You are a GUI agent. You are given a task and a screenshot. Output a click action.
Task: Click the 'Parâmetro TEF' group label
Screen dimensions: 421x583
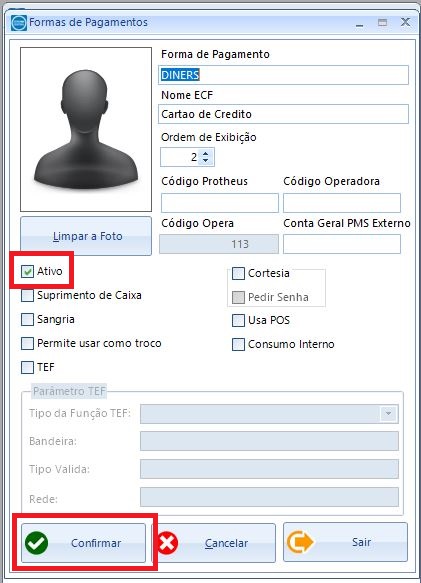(69, 391)
